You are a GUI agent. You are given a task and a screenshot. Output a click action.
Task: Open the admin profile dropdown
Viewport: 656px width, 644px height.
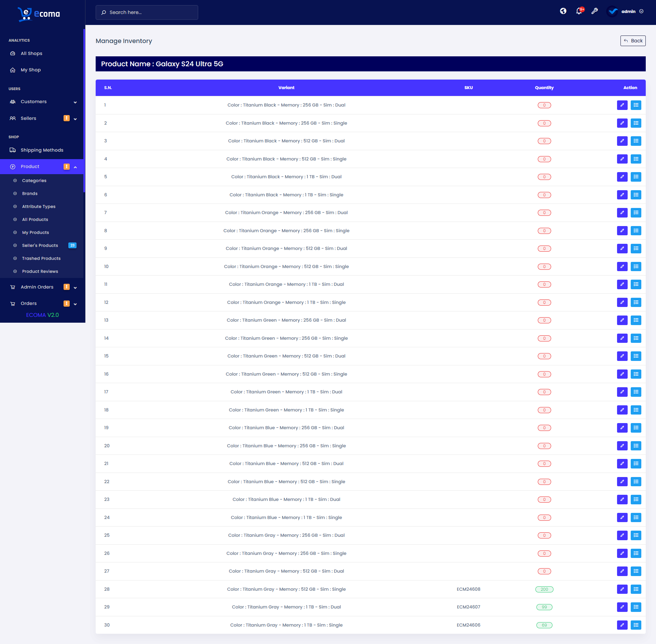pyautogui.click(x=628, y=11)
